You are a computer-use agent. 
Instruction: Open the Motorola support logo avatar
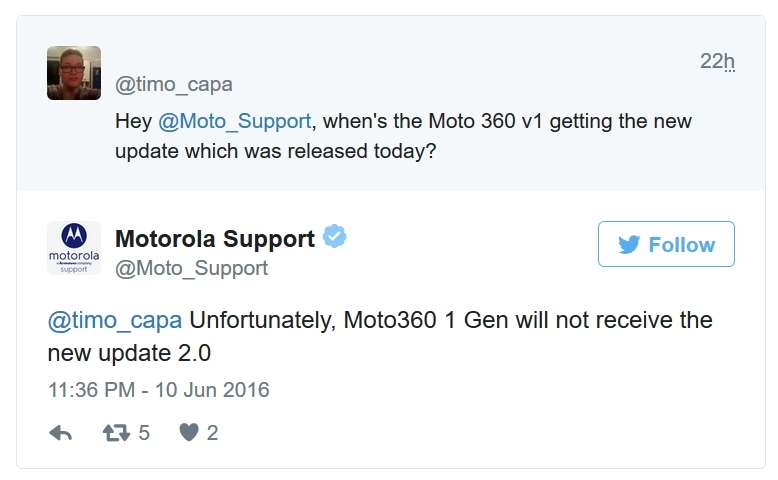pos(74,248)
